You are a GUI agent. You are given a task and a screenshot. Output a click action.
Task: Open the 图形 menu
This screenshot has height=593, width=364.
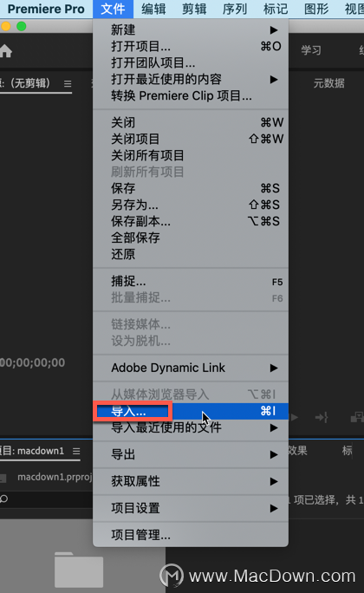coord(316,9)
